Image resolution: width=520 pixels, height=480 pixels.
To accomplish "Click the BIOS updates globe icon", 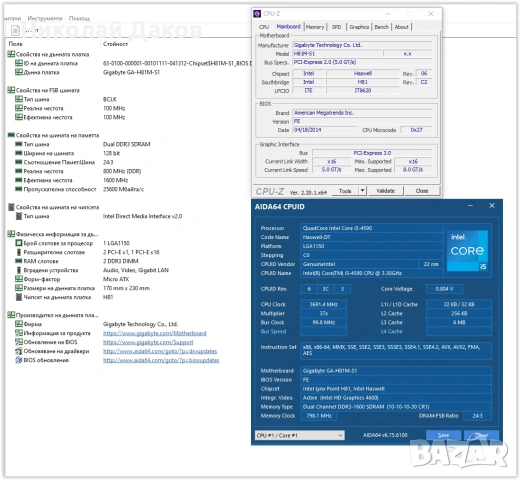I will click(x=19, y=360).
